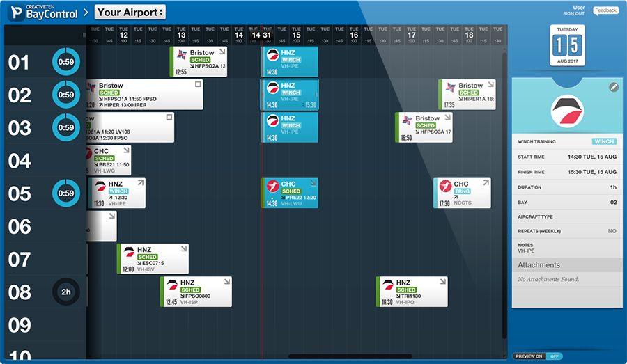Tick the checkbox on bay 02 Bristow HFPSO1A card
Screen dimensions: 627x364
[198, 84]
